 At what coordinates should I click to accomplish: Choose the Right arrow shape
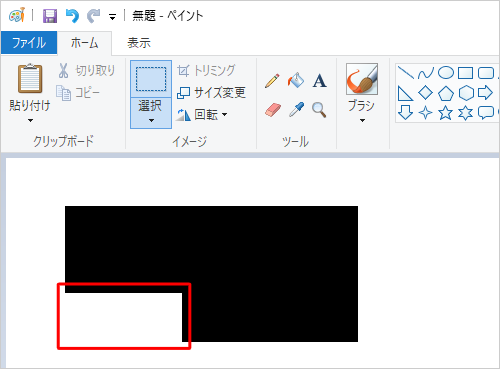coord(485,93)
